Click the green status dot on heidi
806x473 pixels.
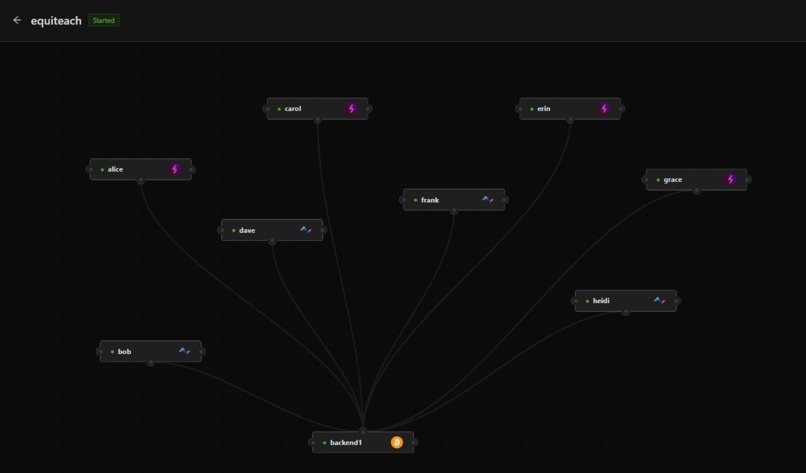(588, 301)
